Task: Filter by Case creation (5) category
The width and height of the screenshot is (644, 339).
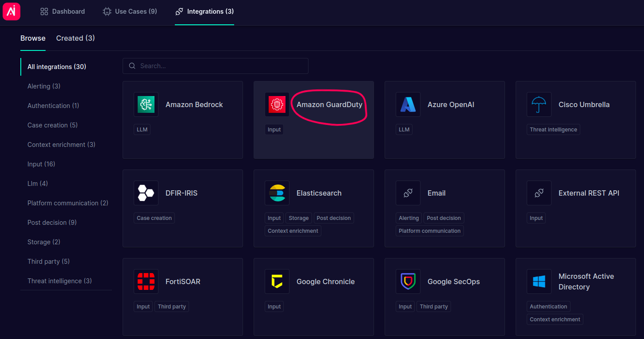Action: [x=53, y=125]
